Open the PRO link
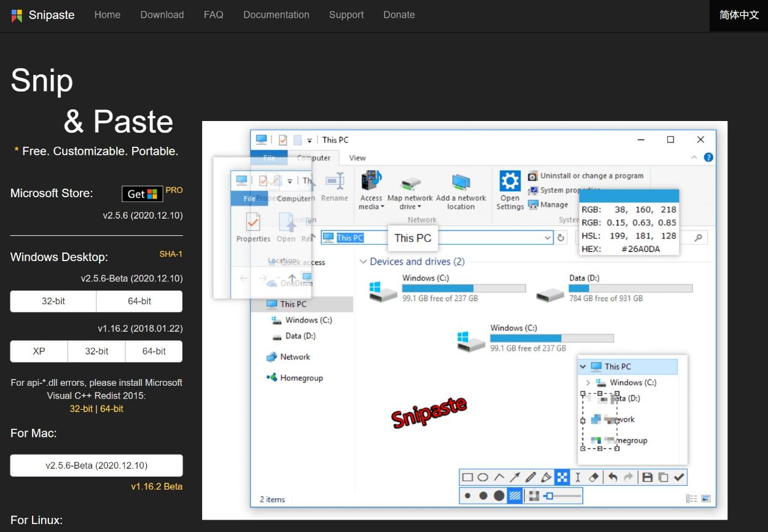The height and width of the screenshot is (532, 768). (x=174, y=190)
